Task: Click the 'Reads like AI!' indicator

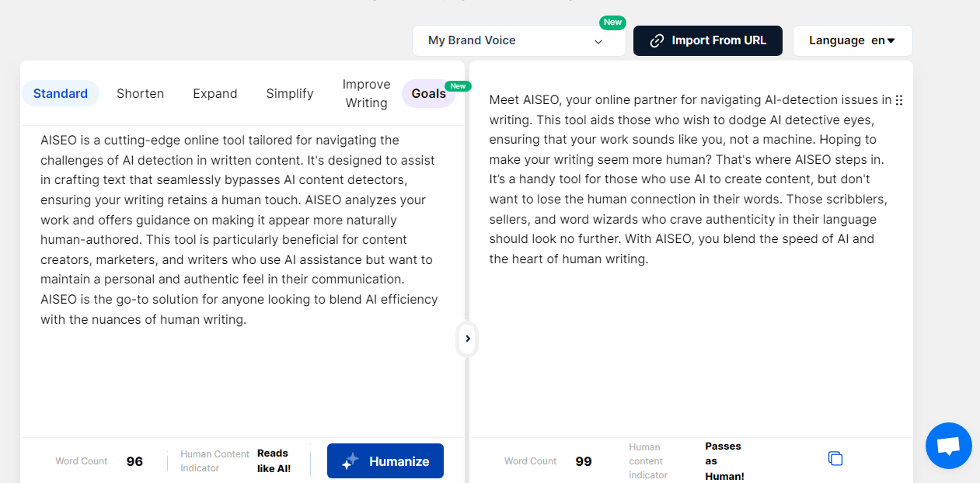Action: point(274,460)
